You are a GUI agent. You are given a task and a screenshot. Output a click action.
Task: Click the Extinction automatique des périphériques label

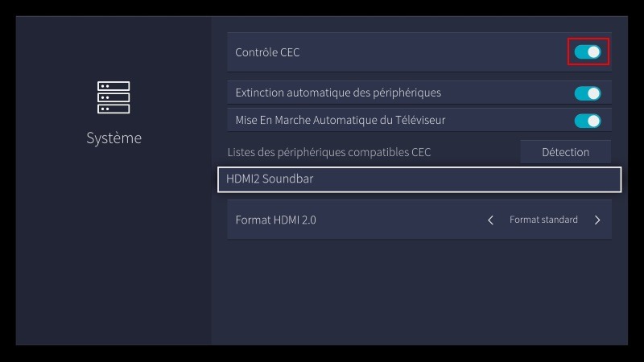[338, 93]
